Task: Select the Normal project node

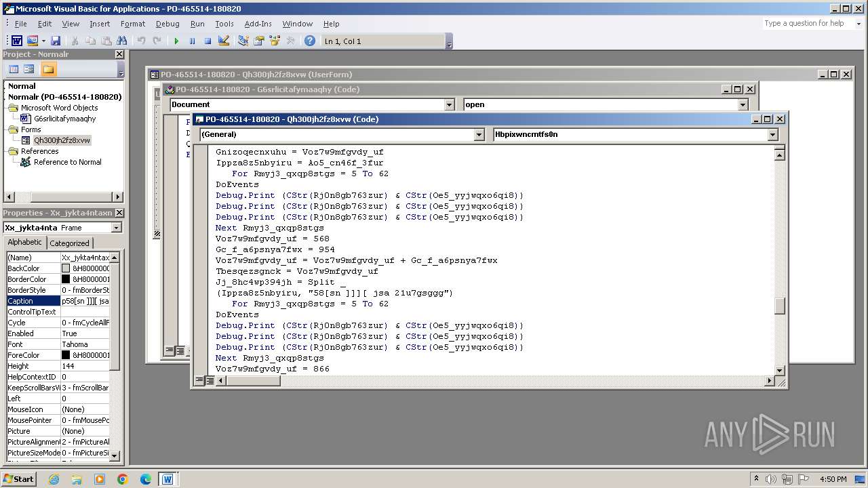Action: [x=22, y=86]
